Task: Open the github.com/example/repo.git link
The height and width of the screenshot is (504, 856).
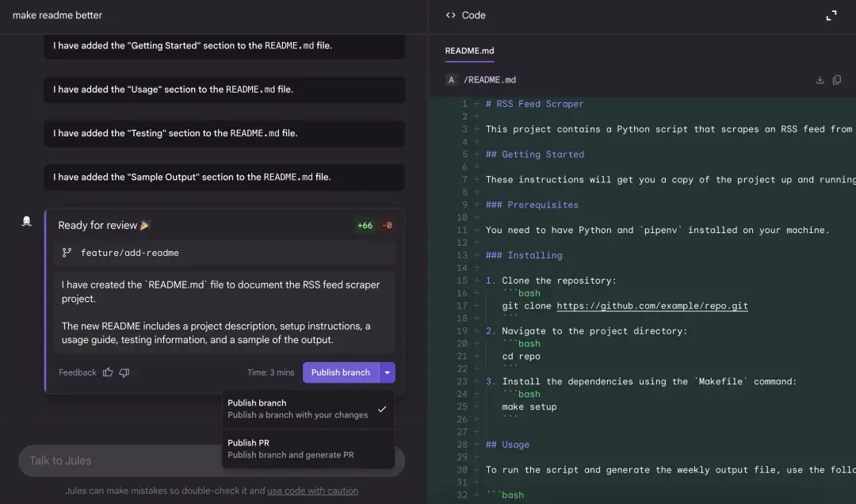Action: coord(652,306)
